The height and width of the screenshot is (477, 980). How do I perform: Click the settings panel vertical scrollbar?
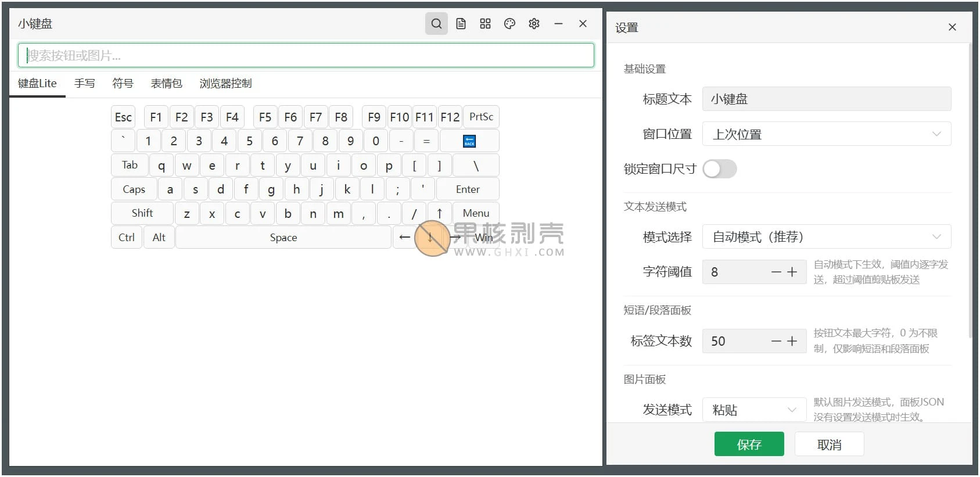(970, 192)
